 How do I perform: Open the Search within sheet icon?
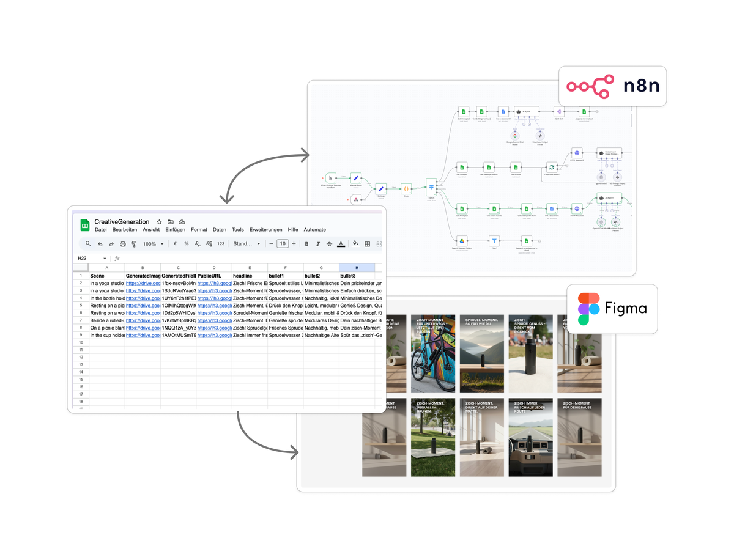[x=87, y=243]
